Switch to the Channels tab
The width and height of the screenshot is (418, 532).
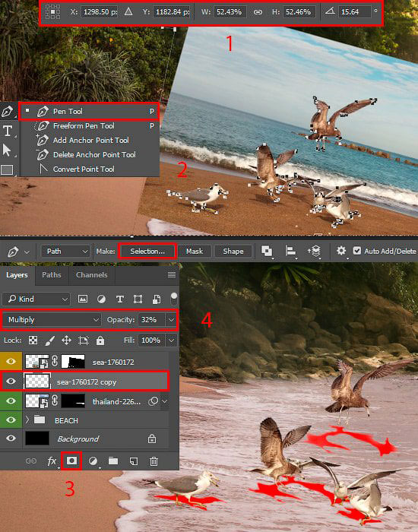pos(92,275)
